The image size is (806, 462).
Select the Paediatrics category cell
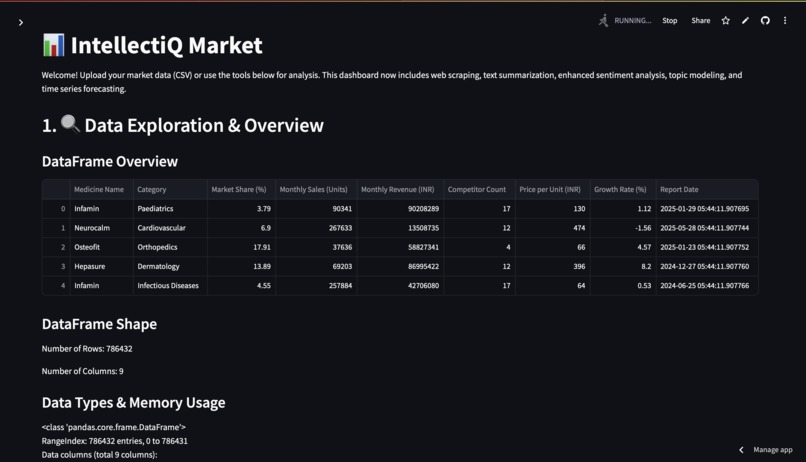coord(170,209)
